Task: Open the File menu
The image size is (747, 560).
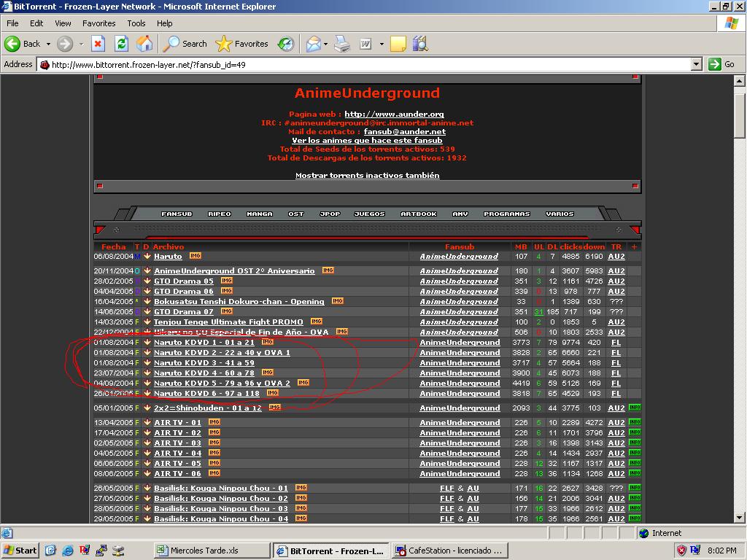Action: [x=12, y=23]
